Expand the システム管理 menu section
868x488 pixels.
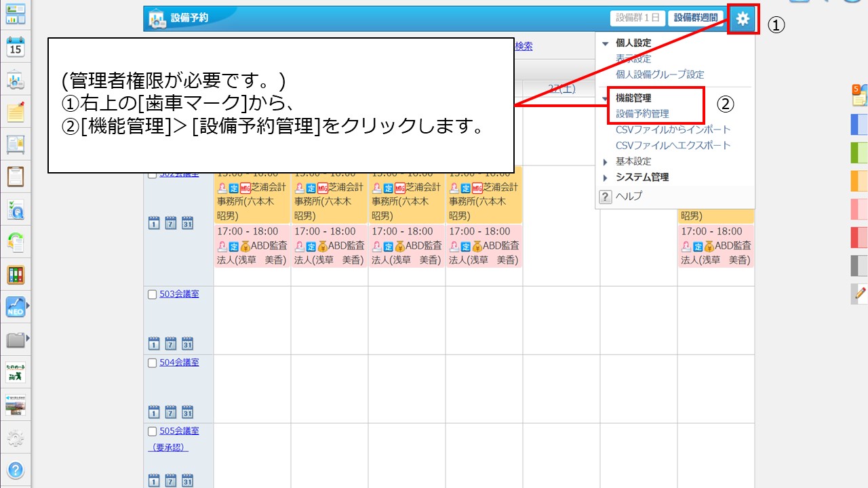pos(606,178)
